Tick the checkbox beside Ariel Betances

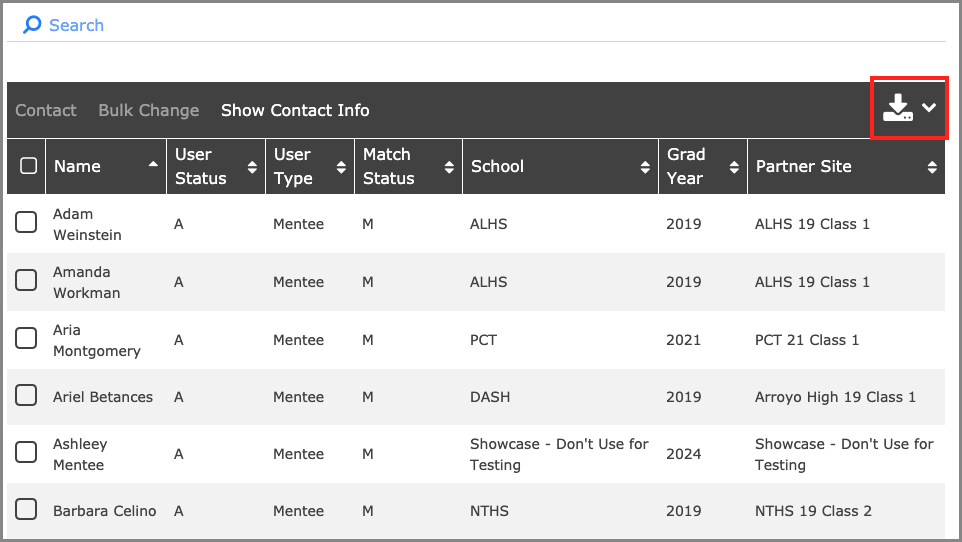coord(26,397)
